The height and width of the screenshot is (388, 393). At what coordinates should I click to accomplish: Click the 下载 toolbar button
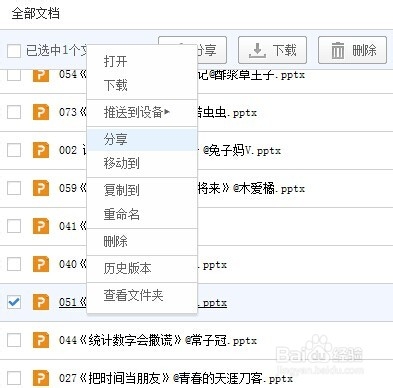272,50
